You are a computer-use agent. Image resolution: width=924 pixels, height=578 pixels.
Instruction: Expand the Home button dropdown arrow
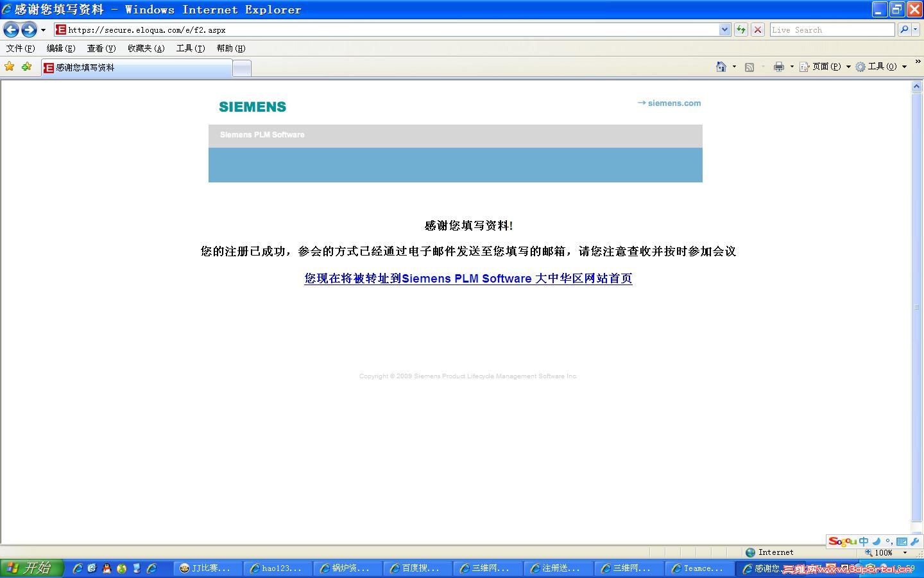(734, 67)
